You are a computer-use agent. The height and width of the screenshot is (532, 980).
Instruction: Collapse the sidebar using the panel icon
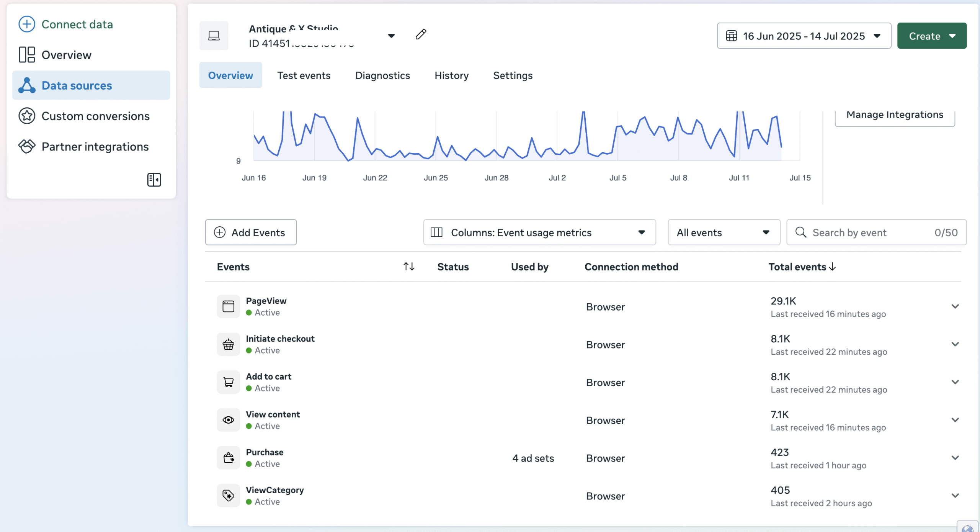click(x=154, y=180)
